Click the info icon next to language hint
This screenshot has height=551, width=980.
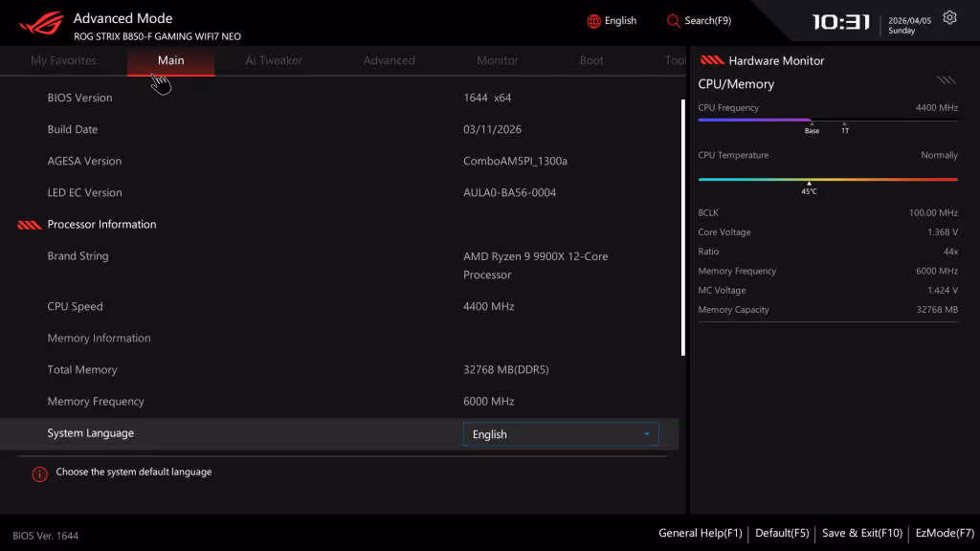pyautogui.click(x=39, y=473)
